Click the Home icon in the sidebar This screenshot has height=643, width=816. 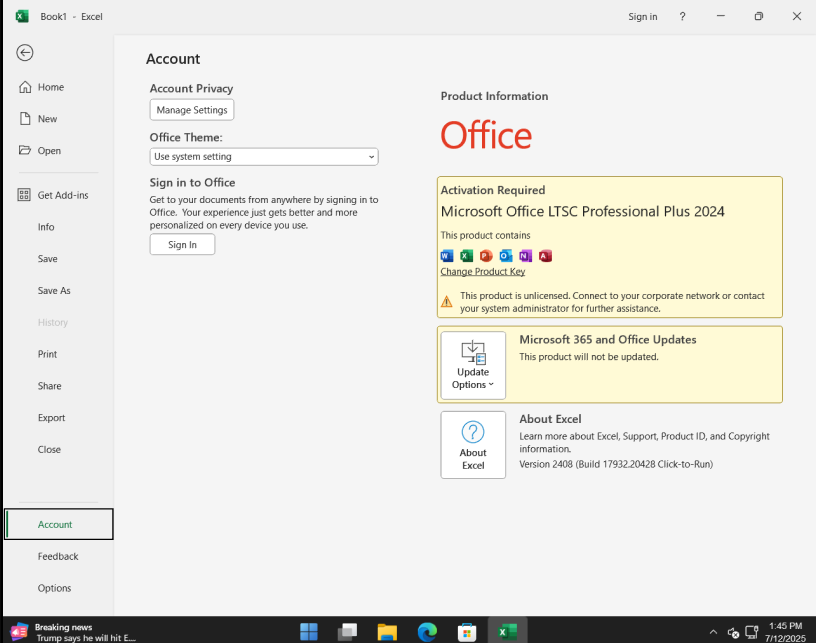pyautogui.click(x=25, y=87)
